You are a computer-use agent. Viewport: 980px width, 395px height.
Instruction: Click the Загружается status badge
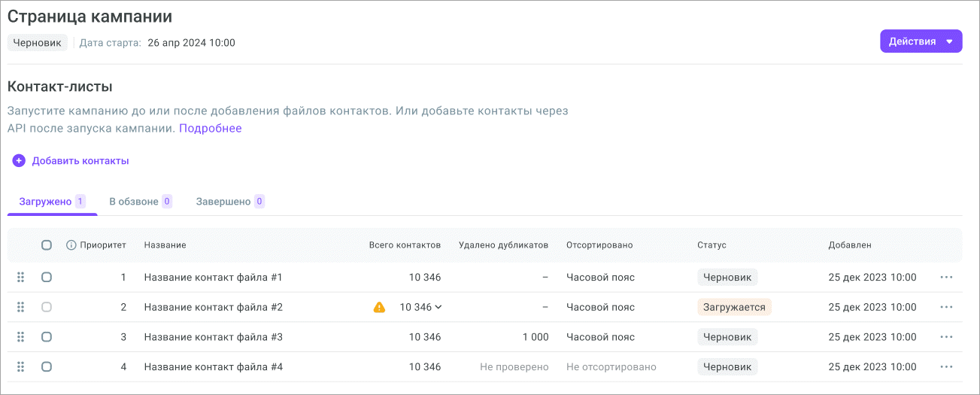coord(733,307)
